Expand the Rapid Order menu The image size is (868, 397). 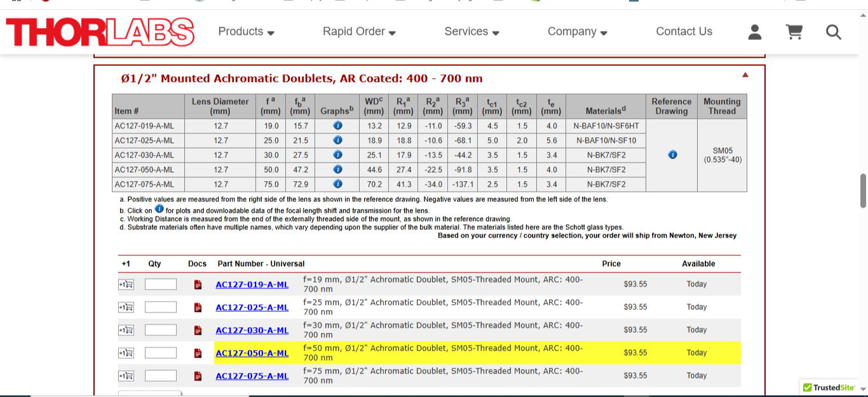click(x=360, y=32)
